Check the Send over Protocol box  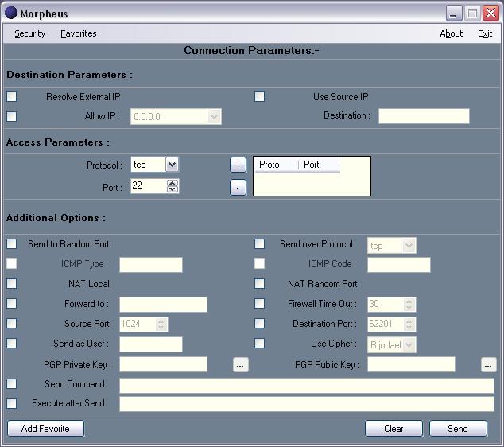coord(259,243)
